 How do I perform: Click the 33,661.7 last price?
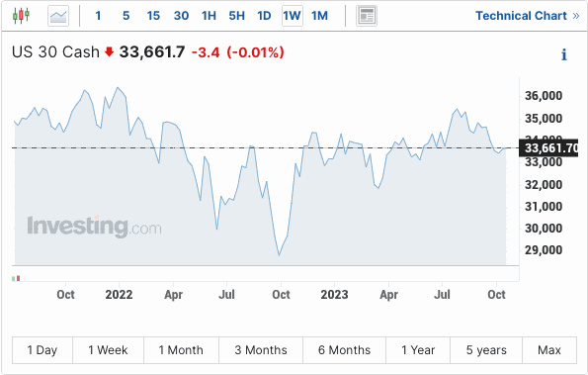(x=152, y=51)
